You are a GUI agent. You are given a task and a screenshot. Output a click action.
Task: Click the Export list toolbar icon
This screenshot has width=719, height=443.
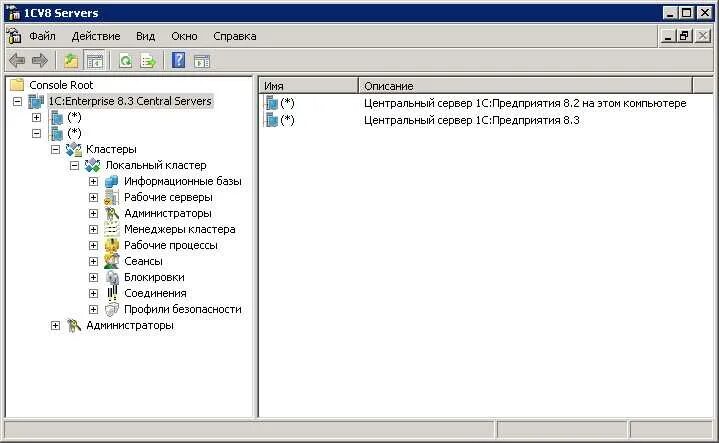pyautogui.click(x=148, y=60)
